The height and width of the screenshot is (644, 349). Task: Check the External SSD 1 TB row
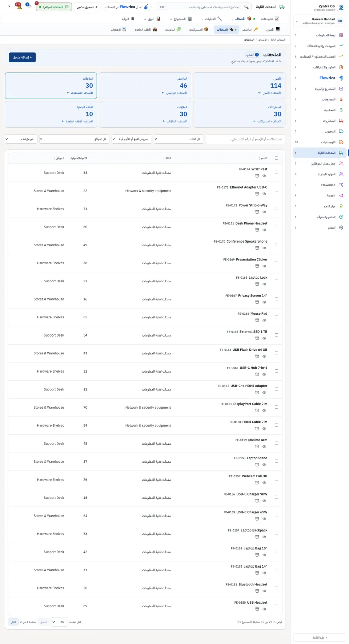[276, 335]
